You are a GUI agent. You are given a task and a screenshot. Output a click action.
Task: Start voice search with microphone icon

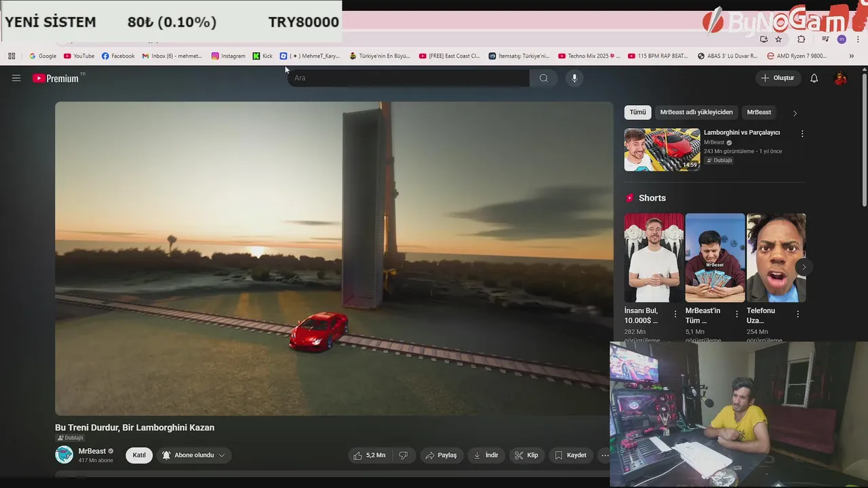(x=574, y=78)
